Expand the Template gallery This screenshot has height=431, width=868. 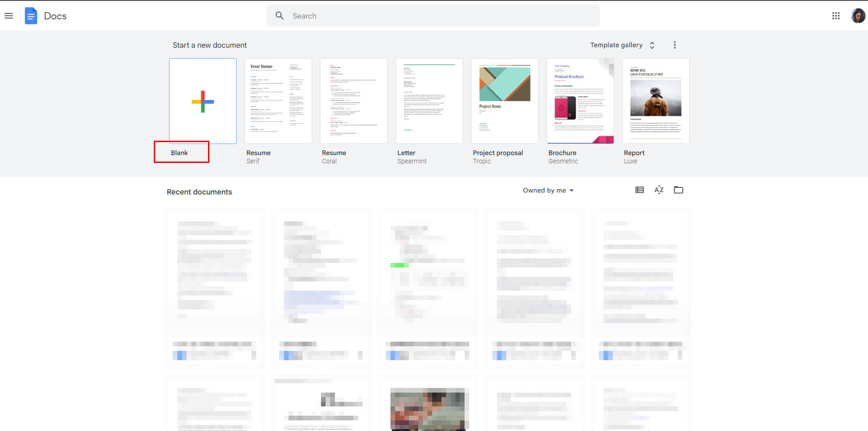click(622, 45)
